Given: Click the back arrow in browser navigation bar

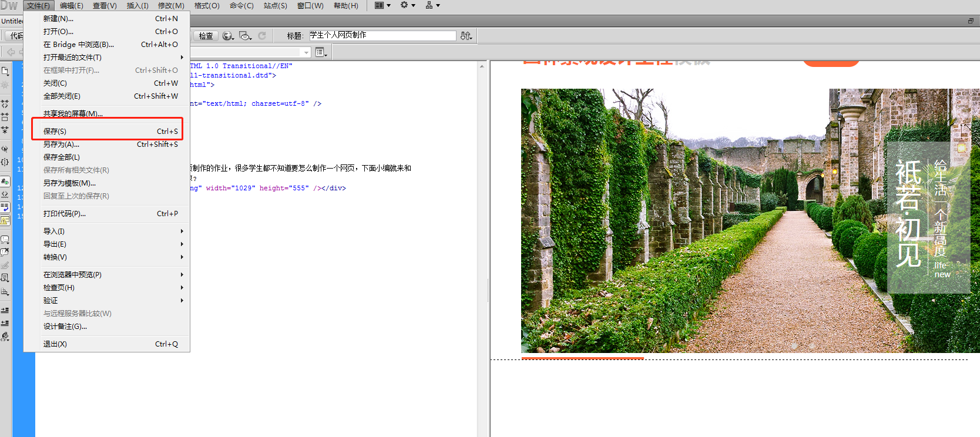Looking at the screenshot, I should (11, 52).
